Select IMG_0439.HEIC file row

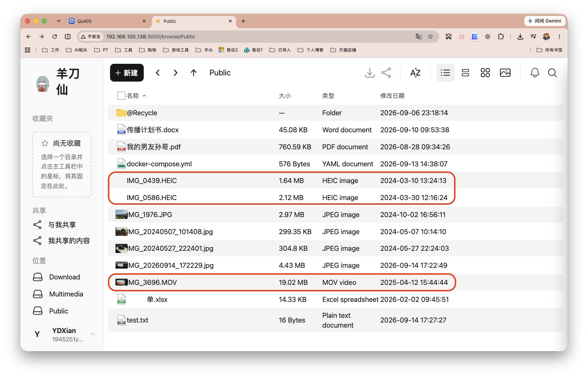click(x=336, y=180)
